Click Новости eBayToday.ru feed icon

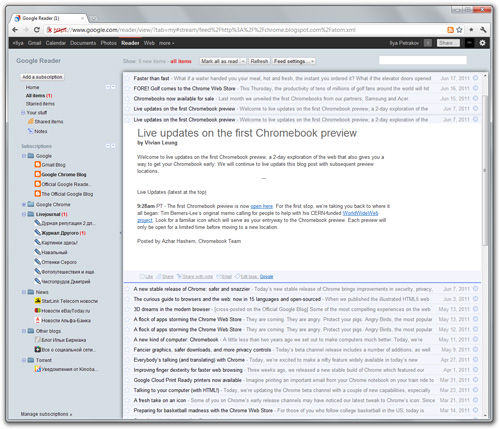(x=38, y=310)
